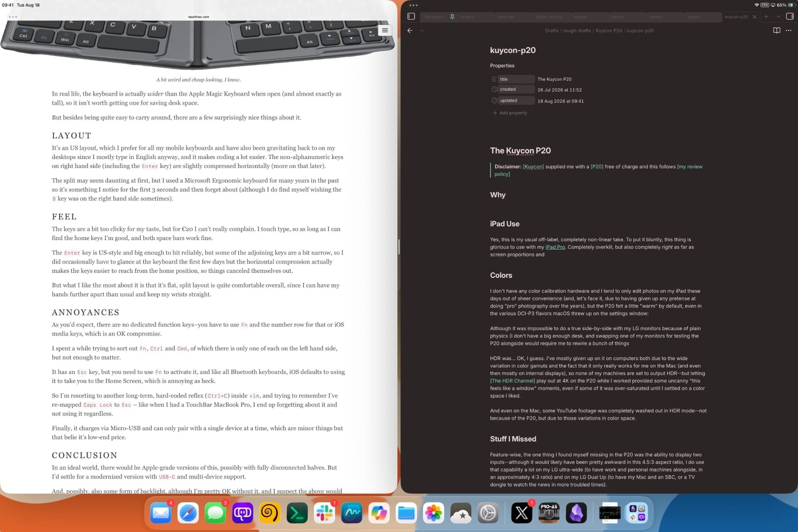Open Slack from the dock
The height and width of the screenshot is (532, 798).
click(324, 513)
